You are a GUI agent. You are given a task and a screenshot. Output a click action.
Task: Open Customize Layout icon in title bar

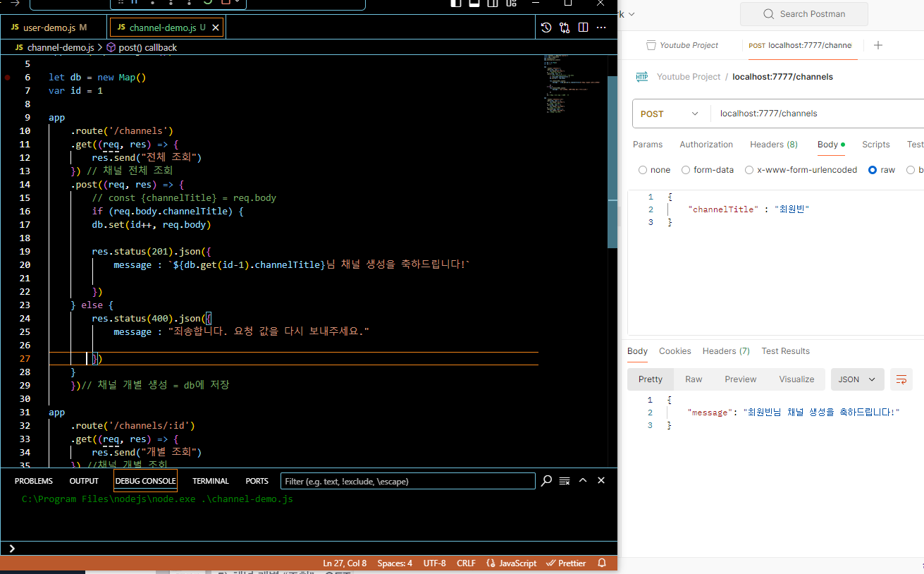[x=511, y=3]
